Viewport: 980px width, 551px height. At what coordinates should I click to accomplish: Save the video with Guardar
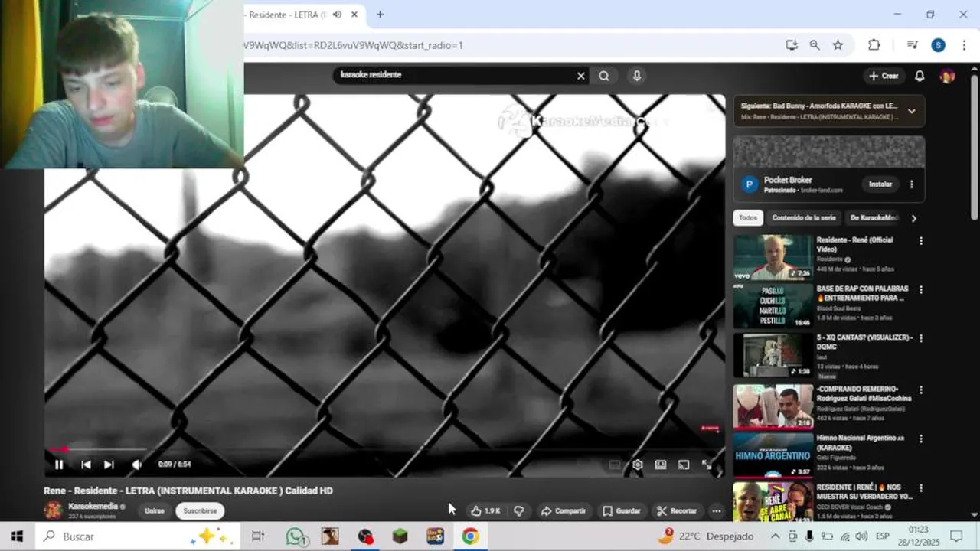[621, 510]
